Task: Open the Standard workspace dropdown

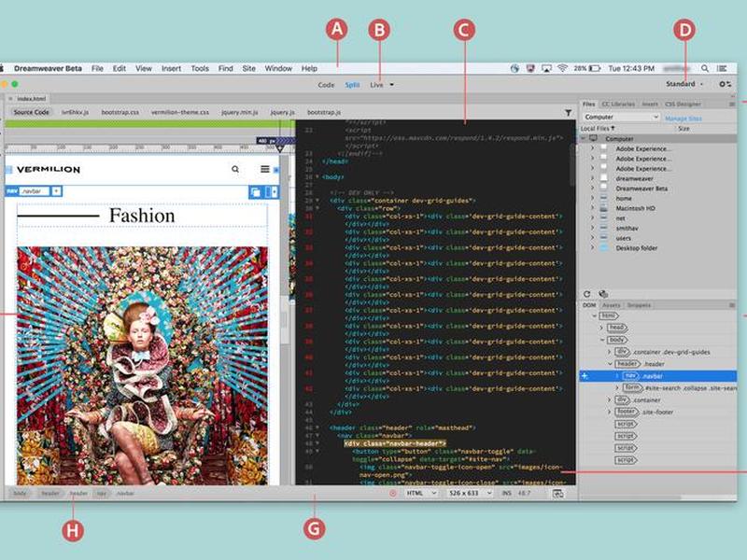Action: click(x=684, y=84)
